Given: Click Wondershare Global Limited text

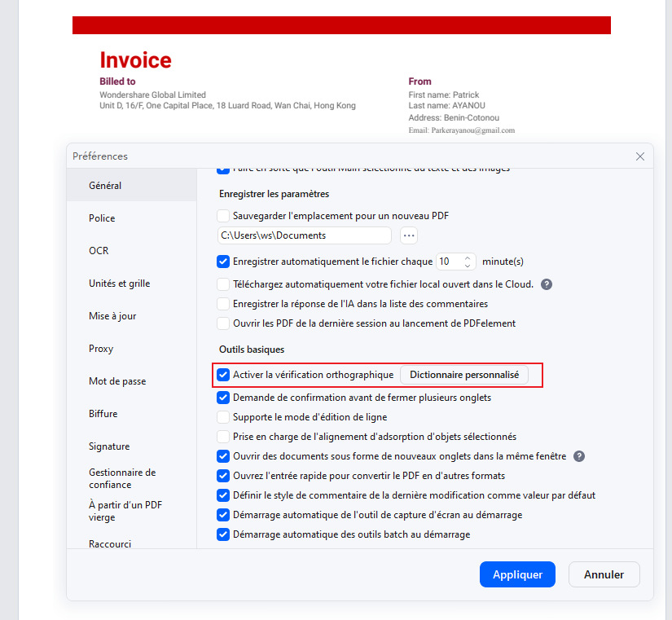Looking at the screenshot, I should 152,95.
